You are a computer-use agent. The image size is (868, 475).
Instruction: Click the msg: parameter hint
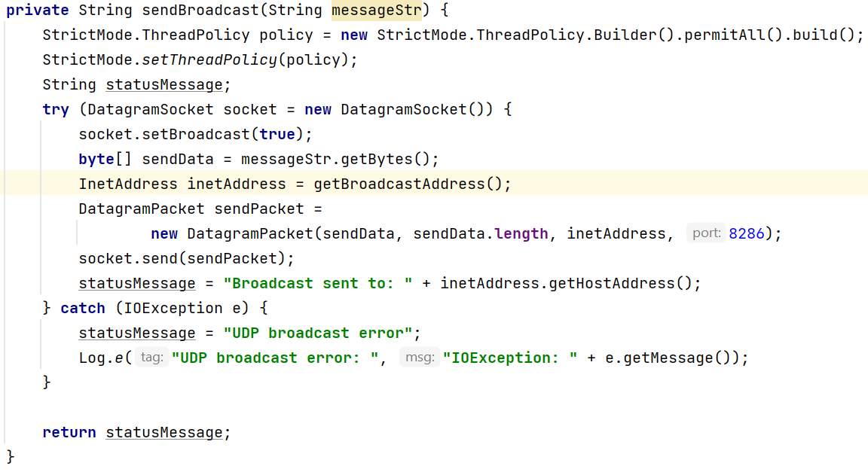pos(420,358)
